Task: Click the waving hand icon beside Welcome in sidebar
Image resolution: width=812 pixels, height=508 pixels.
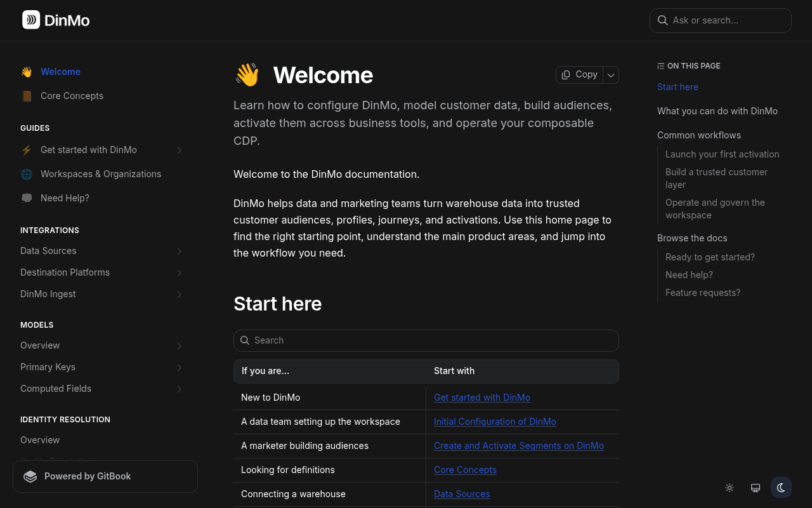Action: [27, 72]
